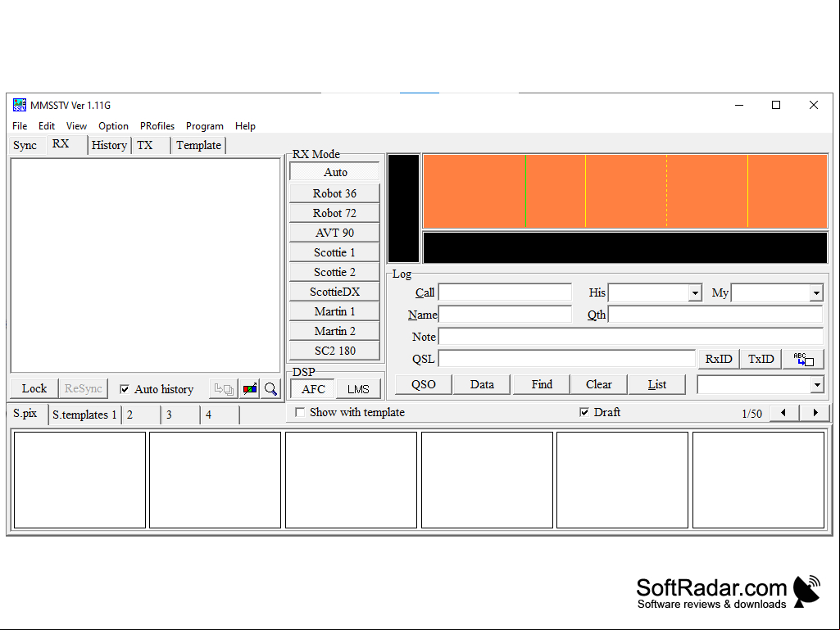The width and height of the screenshot is (840, 630).
Task: Switch to the Template tab
Action: coord(199,145)
